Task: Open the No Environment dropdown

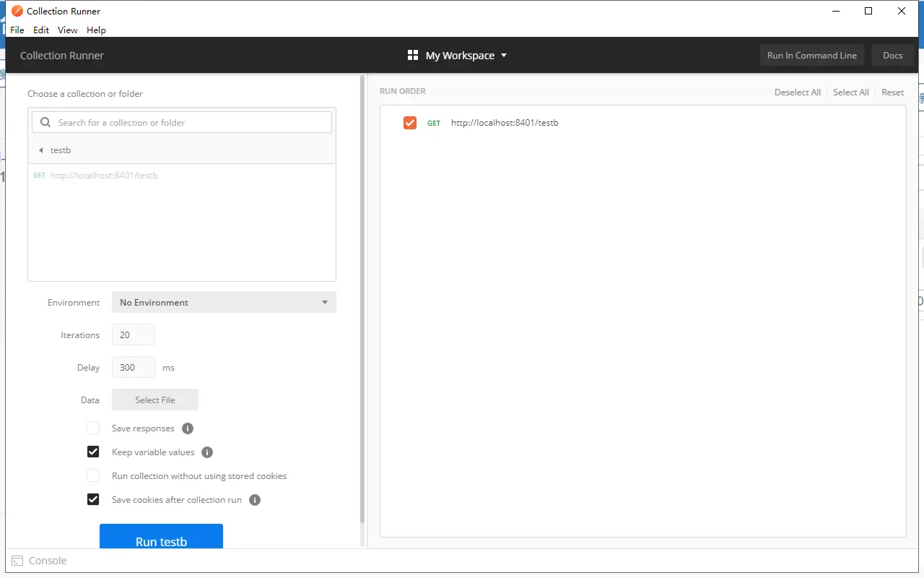Action: coord(224,302)
